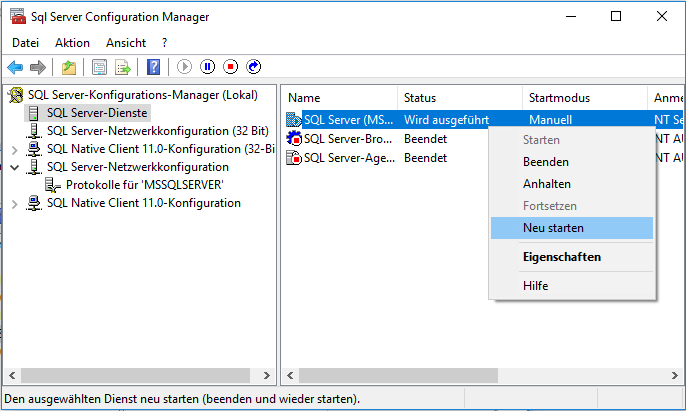Image resolution: width=686 pixels, height=411 pixels.
Task: Click the Export List toolbar icon
Action: point(123,67)
